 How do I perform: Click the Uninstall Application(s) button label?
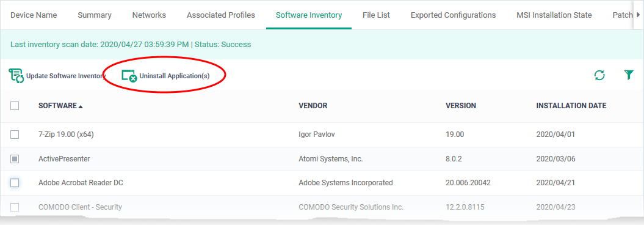[x=175, y=76]
